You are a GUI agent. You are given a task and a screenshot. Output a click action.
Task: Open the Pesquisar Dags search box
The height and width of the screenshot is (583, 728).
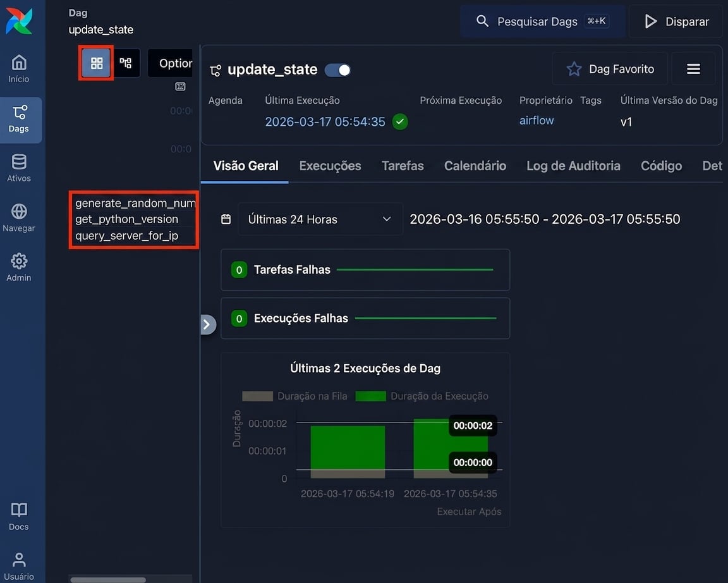542,21
